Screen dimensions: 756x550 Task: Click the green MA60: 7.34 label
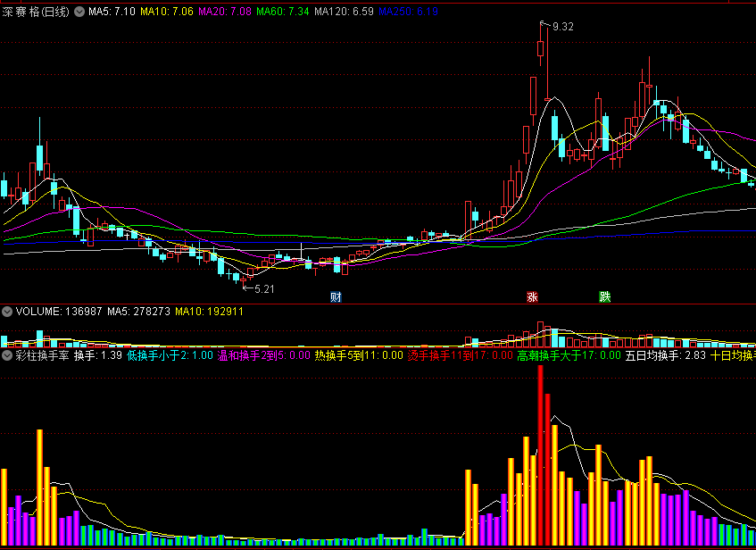[x=283, y=12]
